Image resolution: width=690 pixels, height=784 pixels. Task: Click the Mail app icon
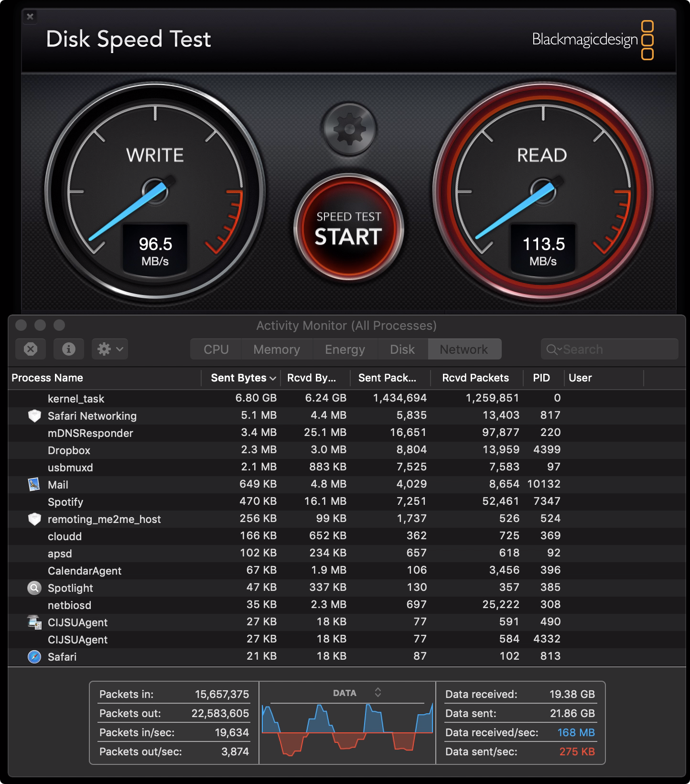pyautogui.click(x=34, y=485)
